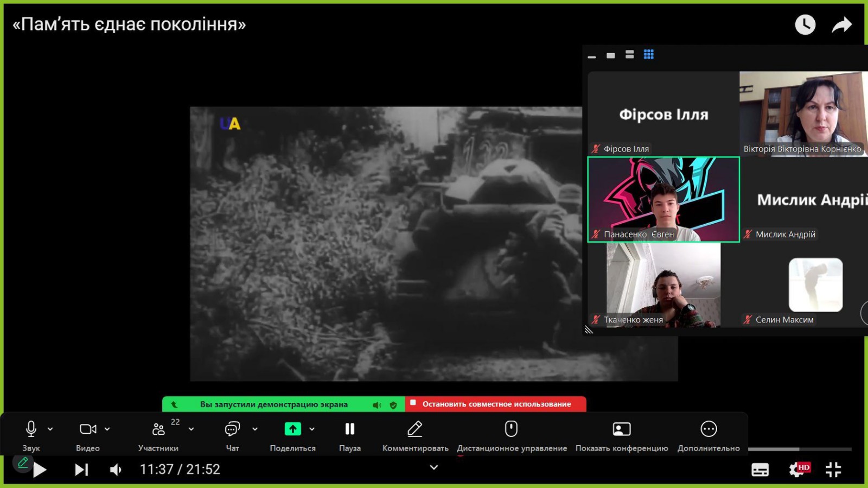Expand the audio options arrow next to Звук
This screenshot has width=868, height=488.
coord(50,429)
